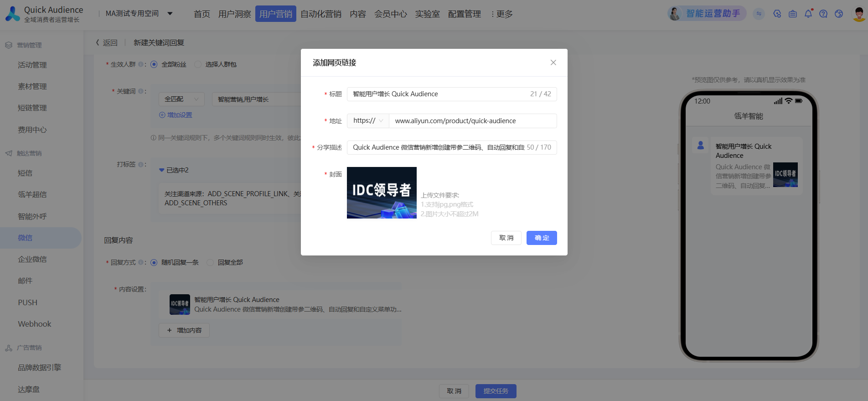Select the 选择人群包 radio button
Image resolution: width=868 pixels, height=401 pixels.
click(x=198, y=64)
